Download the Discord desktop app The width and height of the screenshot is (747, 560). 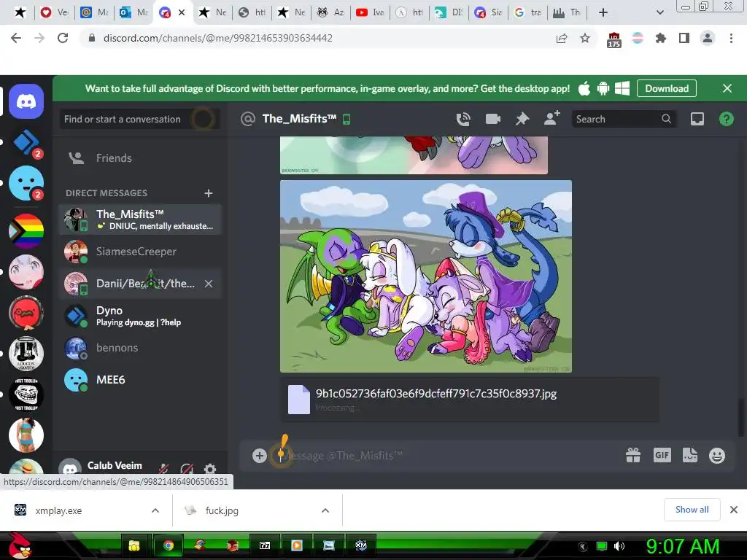(667, 88)
